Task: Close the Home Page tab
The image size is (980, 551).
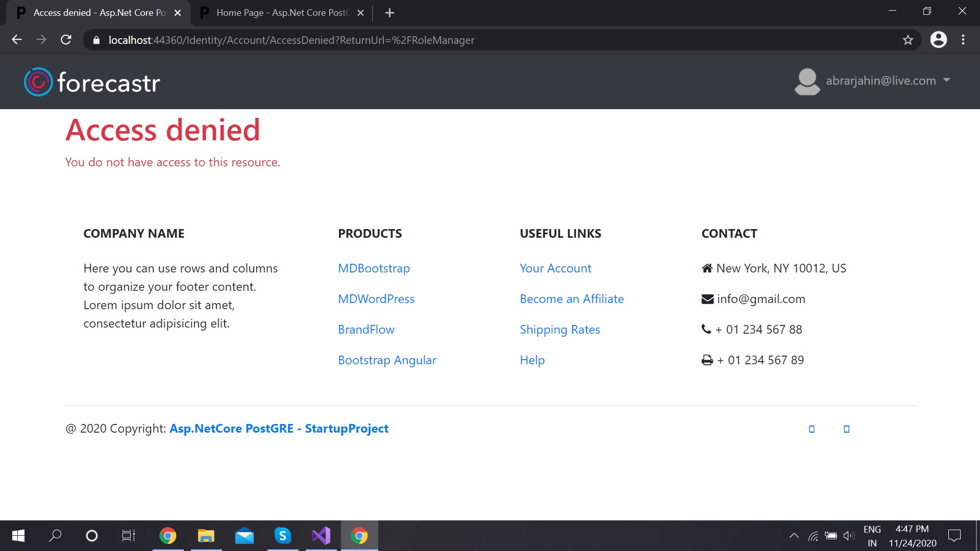Action: 360,13
